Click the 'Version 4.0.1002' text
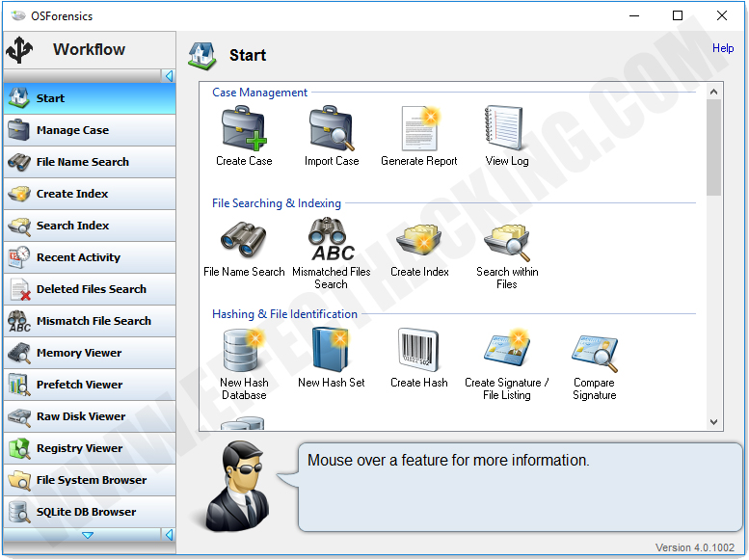The width and height of the screenshot is (749, 560). pyautogui.click(x=695, y=547)
